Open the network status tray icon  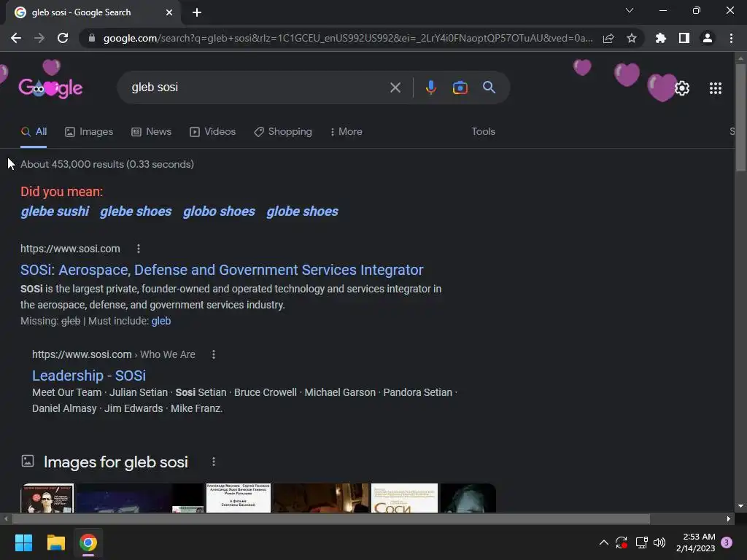tap(641, 542)
